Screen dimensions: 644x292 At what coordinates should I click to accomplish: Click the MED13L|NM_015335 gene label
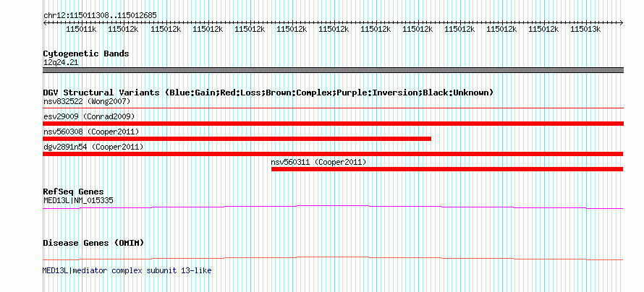coord(78,200)
